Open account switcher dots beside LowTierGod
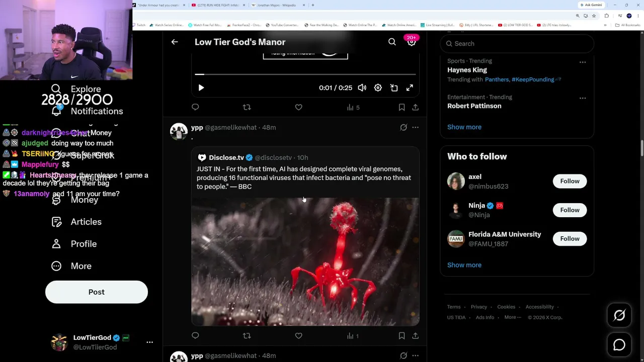 (x=149, y=342)
